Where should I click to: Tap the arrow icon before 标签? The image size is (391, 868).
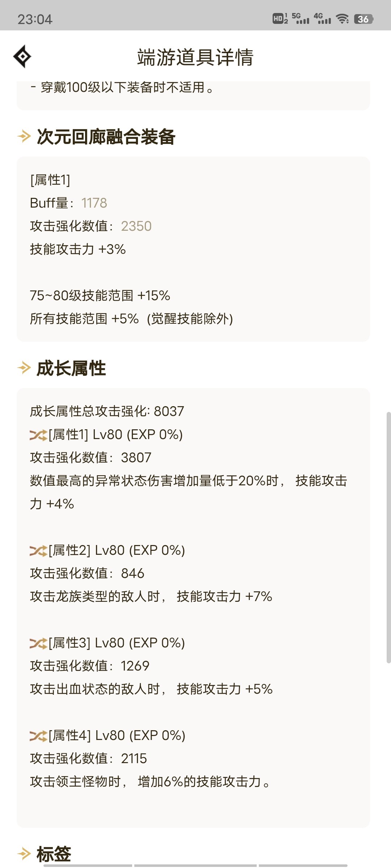pos(24,854)
